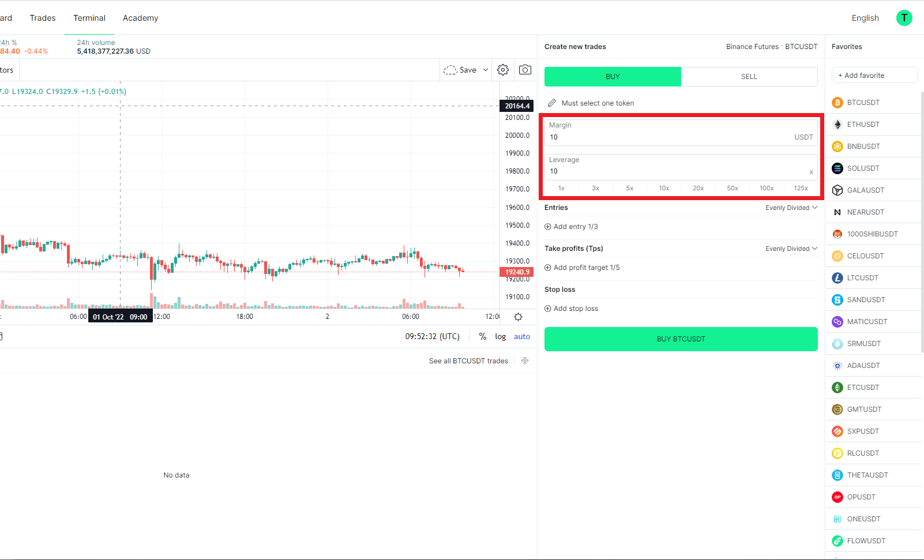Click the pencil icon beside token note
924x560 pixels.
(x=552, y=103)
